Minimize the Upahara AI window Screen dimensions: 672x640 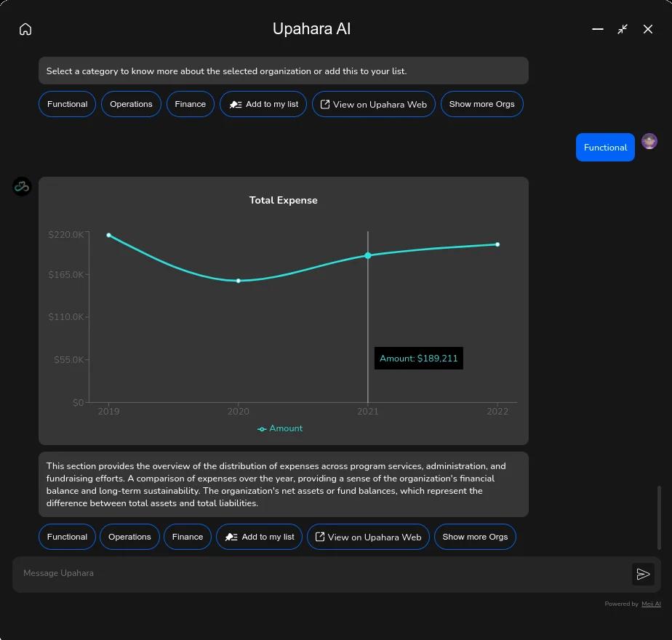598,29
